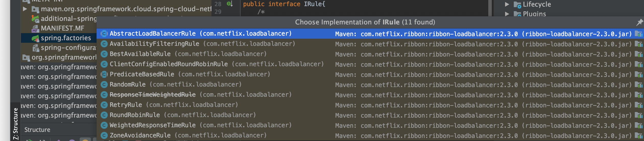Click the implemented-gutter icon beside IRule
Screen dimensions: 644x141
230,4
